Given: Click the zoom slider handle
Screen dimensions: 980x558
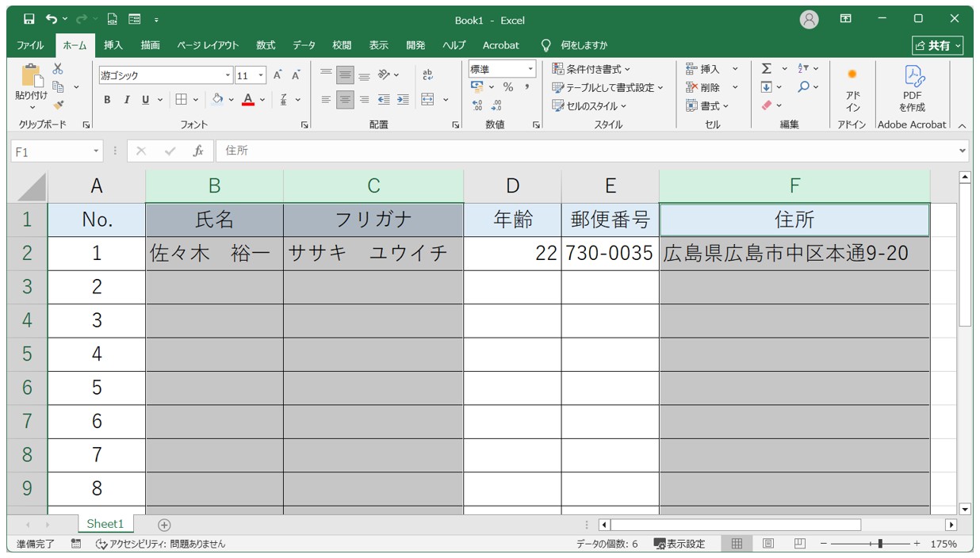Looking at the screenshot, I should point(880,544).
